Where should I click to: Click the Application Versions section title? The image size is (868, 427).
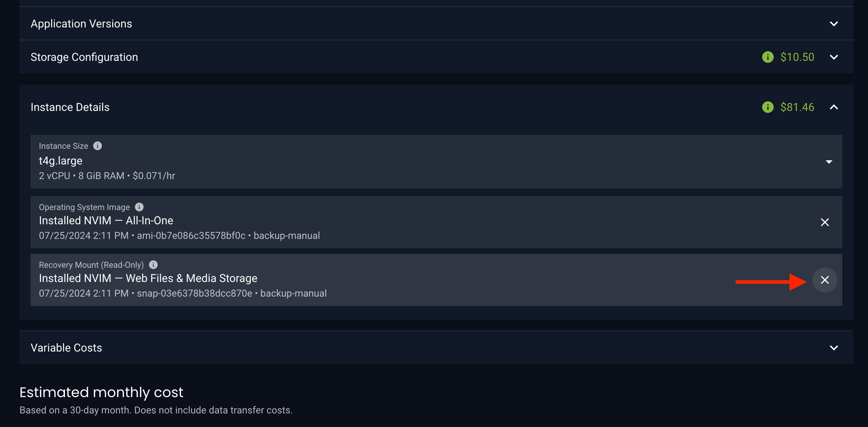pyautogui.click(x=81, y=24)
